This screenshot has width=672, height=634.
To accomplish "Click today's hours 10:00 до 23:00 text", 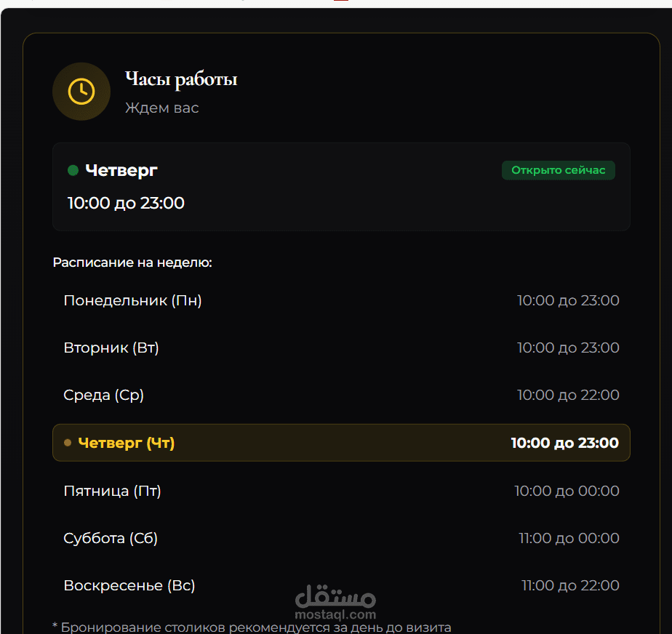I will coord(126,203).
